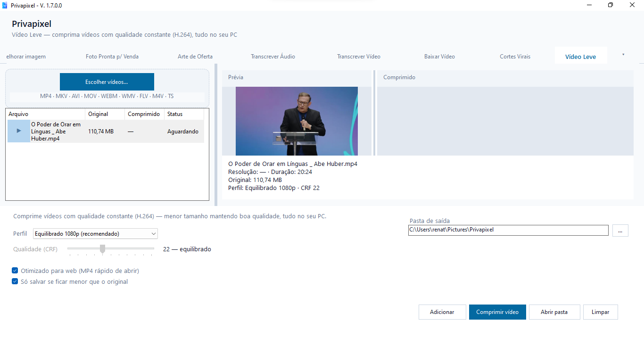The image size is (644, 338).
Task: Click the Original column header
Action: (105, 114)
